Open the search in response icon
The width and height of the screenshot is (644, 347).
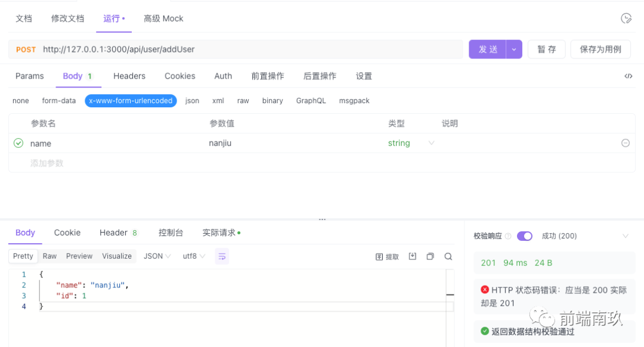[448, 256]
